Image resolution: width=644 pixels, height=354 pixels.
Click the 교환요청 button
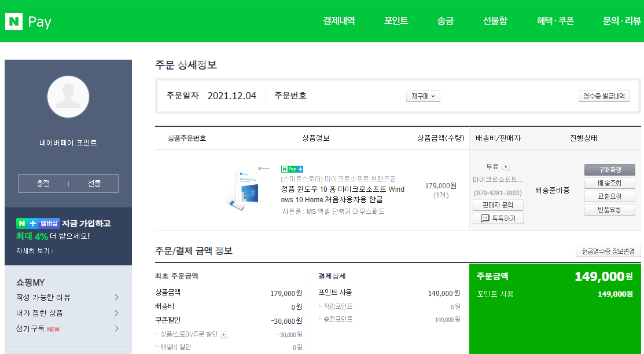[x=609, y=196]
